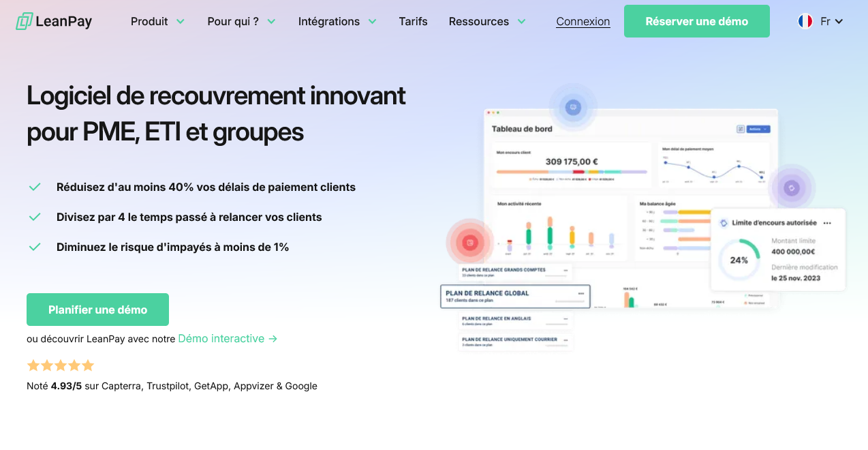Go to the Tarifs page
This screenshot has width=868, height=450.
(x=413, y=21)
